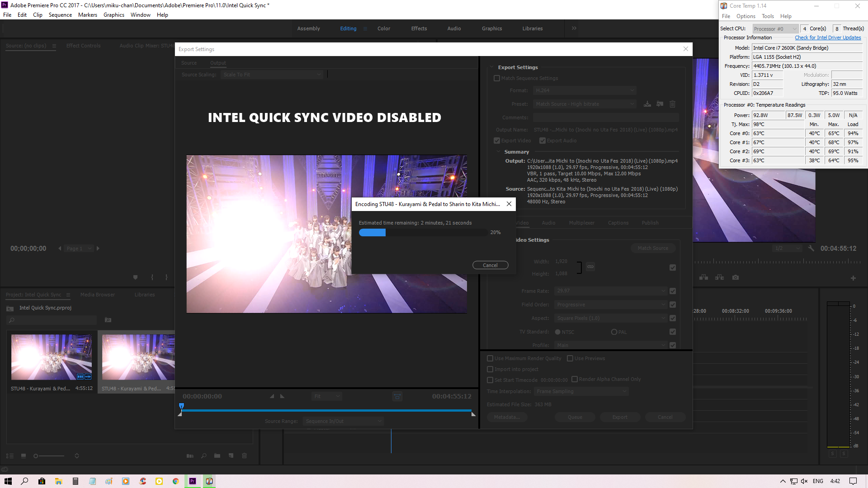Open the Format H.264 dropdown
The height and width of the screenshot is (488, 868).
pyautogui.click(x=585, y=90)
